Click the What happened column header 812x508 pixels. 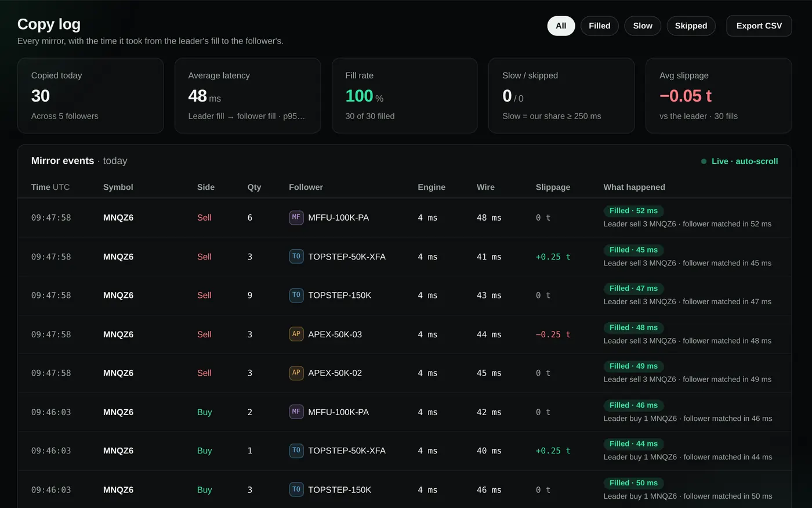pyautogui.click(x=634, y=187)
